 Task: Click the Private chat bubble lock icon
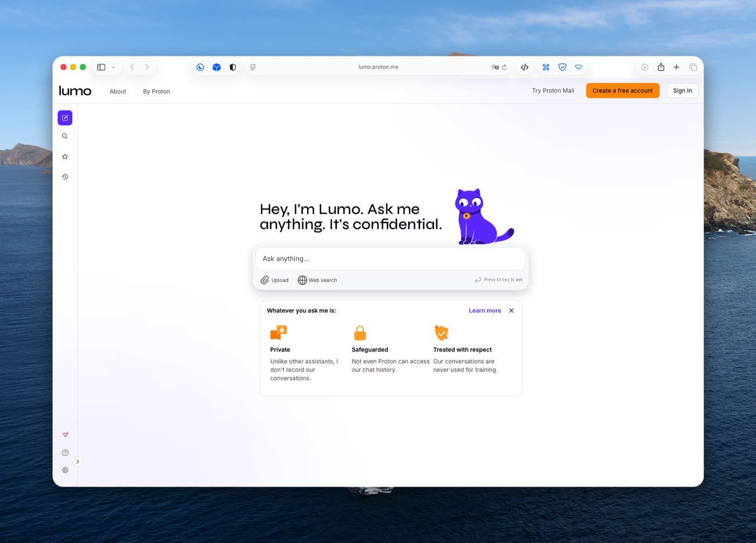(279, 333)
